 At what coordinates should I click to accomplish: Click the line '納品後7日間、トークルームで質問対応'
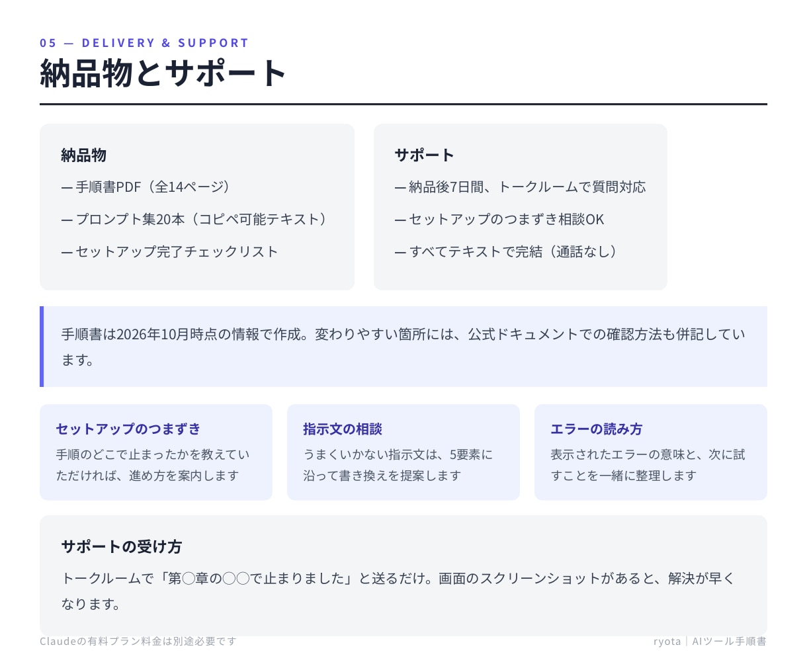[520, 187]
